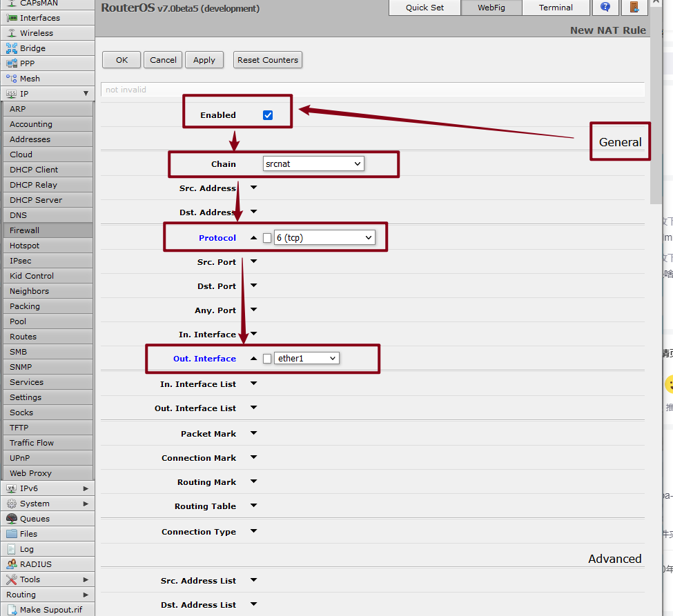Switch to the Terminal tab

tap(556, 8)
